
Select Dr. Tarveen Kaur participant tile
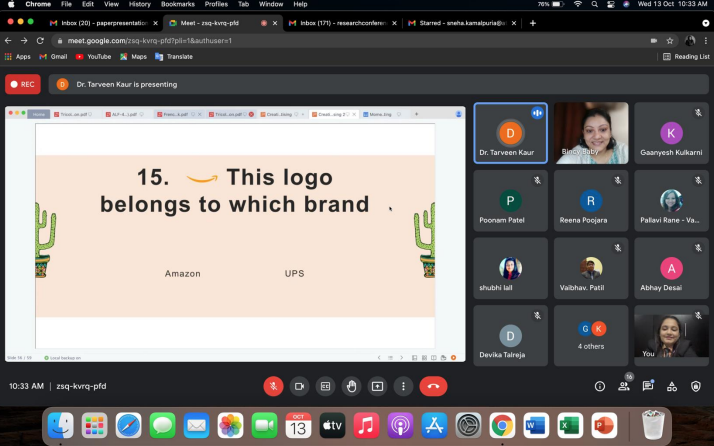click(x=510, y=133)
